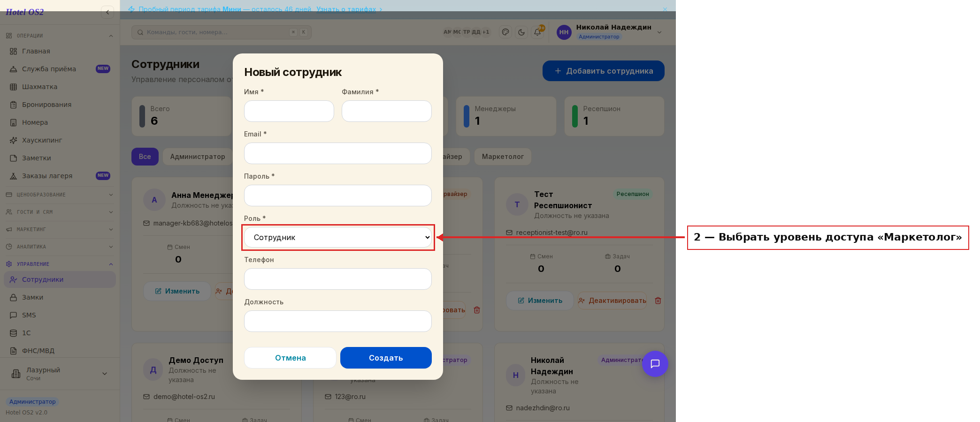Open the color theme palette icon
The width and height of the screenshot is (980, 422).
pos(505,32)
